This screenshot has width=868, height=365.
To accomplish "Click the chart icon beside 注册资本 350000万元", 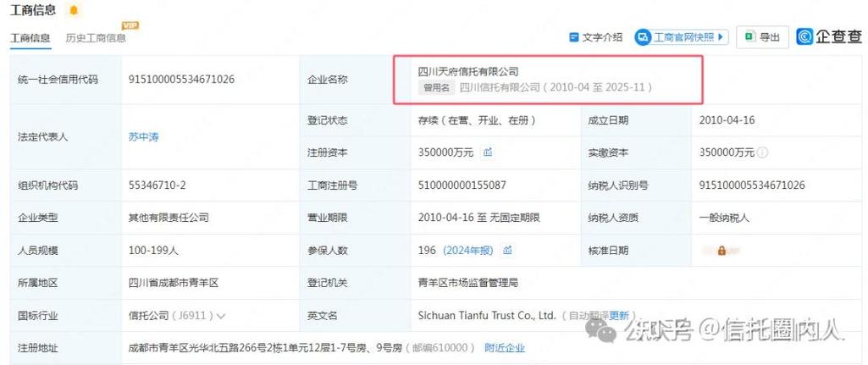I will 489,152.
